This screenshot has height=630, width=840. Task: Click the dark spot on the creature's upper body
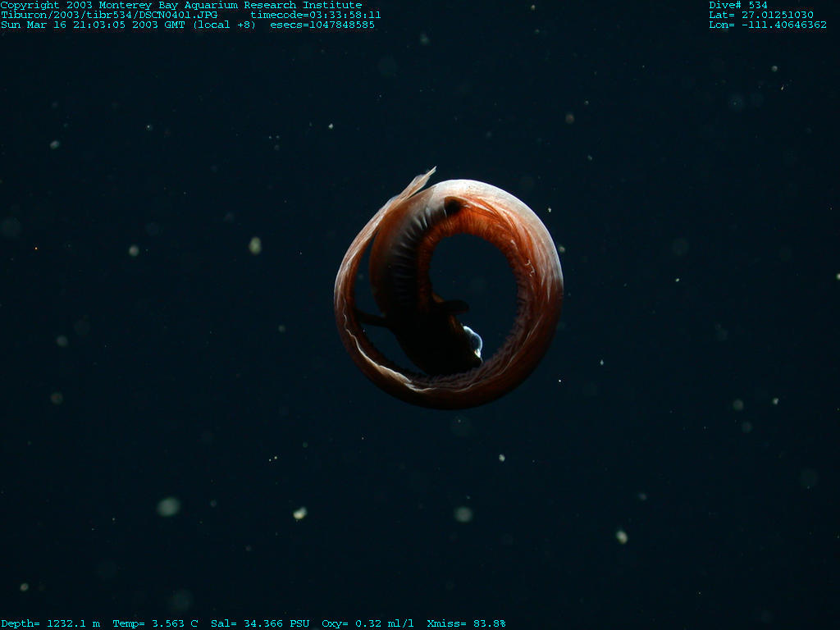[x=452, y=207]
